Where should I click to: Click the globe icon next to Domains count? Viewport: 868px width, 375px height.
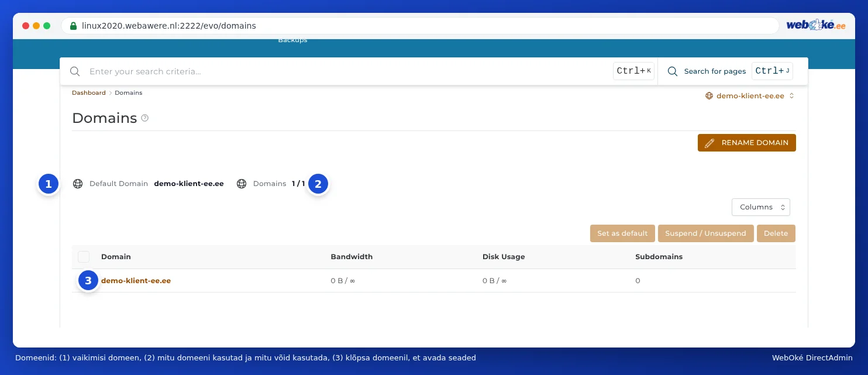242,184
